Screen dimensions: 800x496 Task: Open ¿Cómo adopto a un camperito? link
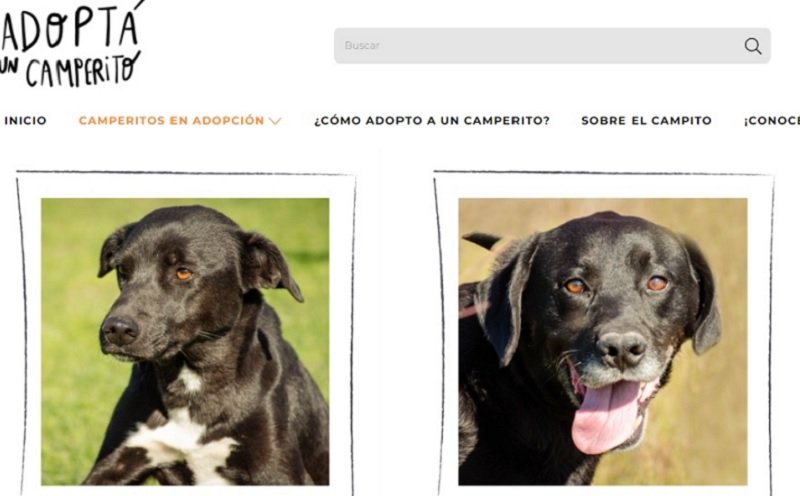432,120
